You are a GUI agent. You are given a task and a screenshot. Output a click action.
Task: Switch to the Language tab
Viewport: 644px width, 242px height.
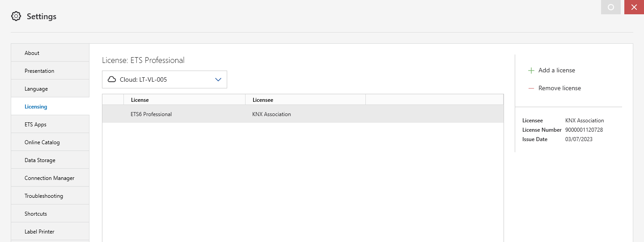click(50, 88)
